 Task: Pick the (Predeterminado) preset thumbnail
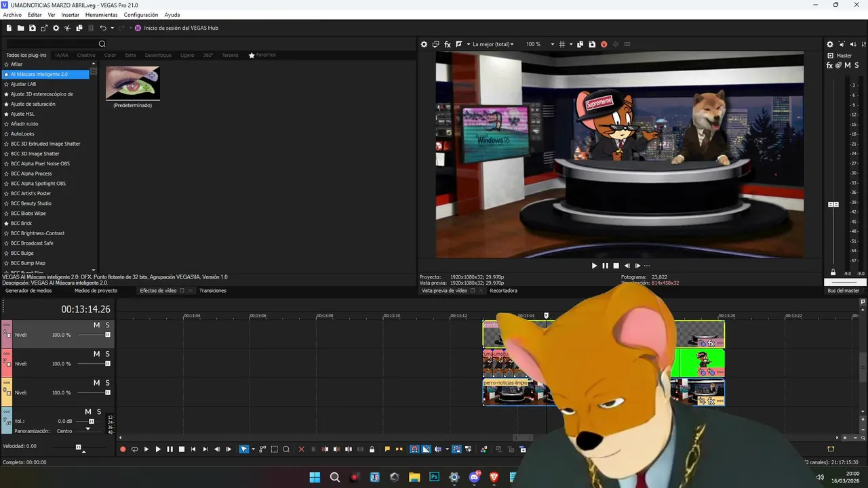[x=133, y=83]
